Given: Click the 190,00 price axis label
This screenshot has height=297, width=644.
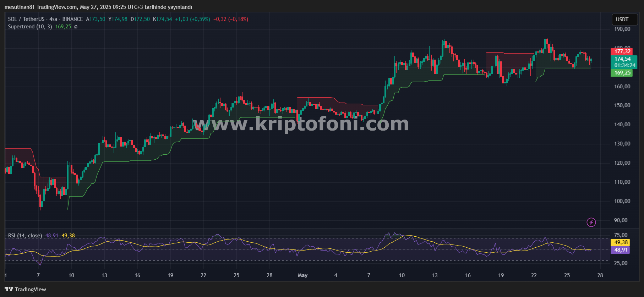Looking at the screenshot, I should coord(622,29).
